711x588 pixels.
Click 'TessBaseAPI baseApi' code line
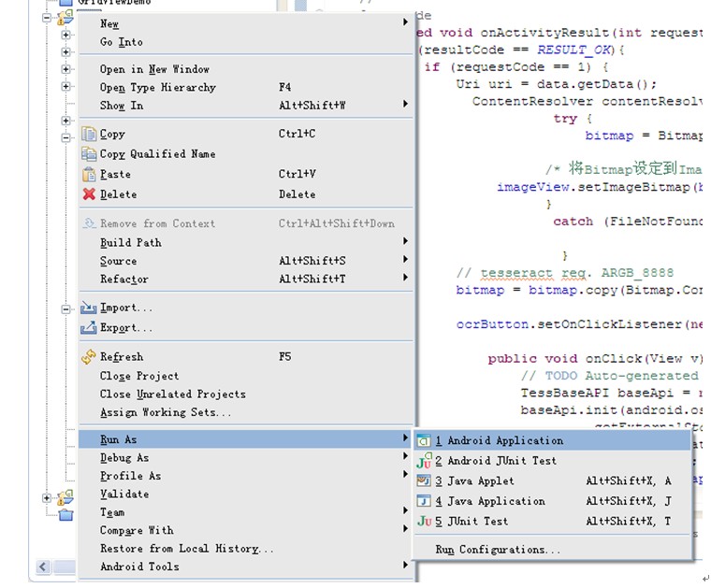pyautogui.click(x=611, y=393)
